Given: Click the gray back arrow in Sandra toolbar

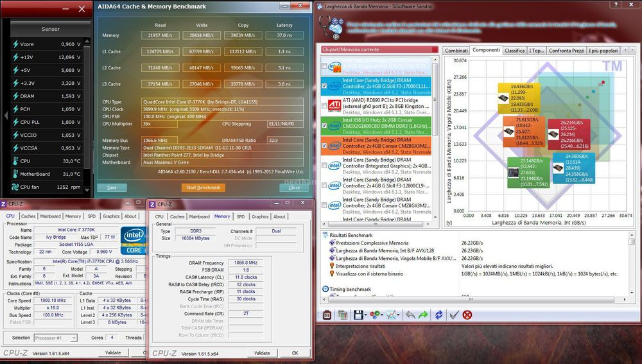Looking at the screenshot, I should click(x=410, y=315).
